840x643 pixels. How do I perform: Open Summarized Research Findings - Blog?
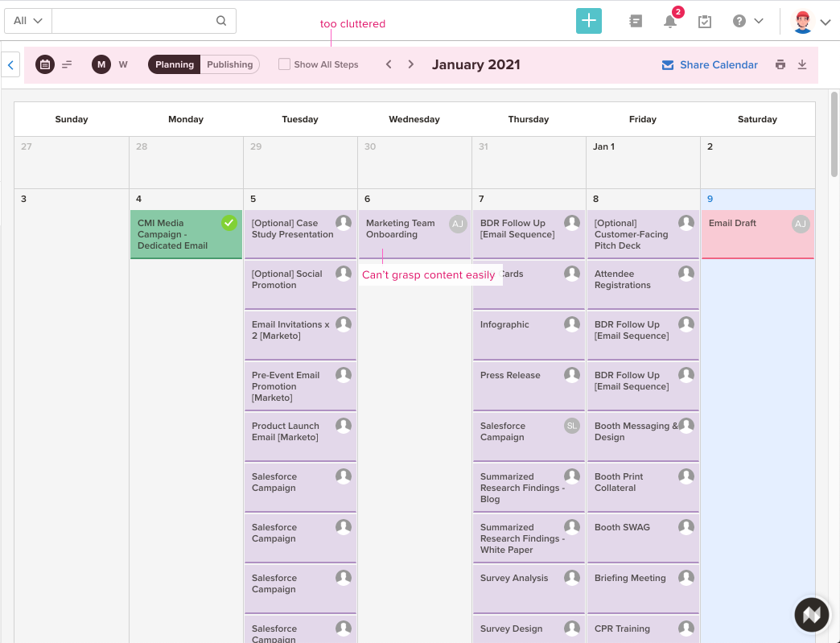[x=529, y=488]
